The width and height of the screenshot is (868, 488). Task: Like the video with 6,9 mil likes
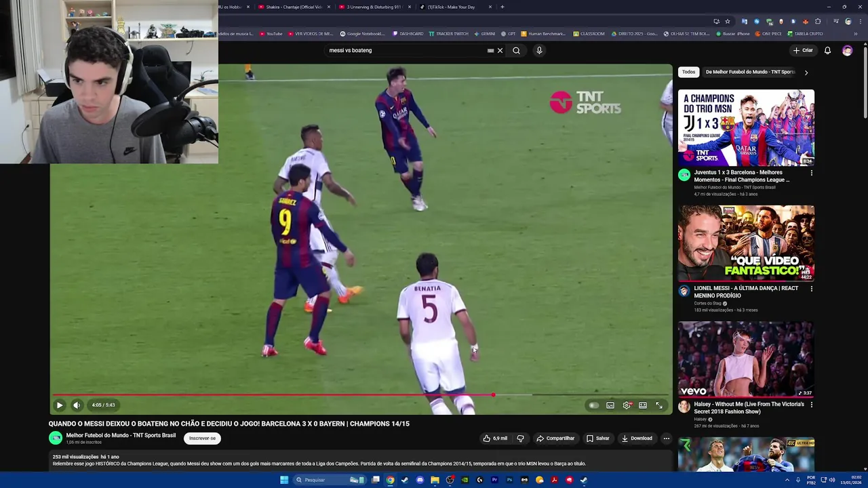click(x=495, y=439)
